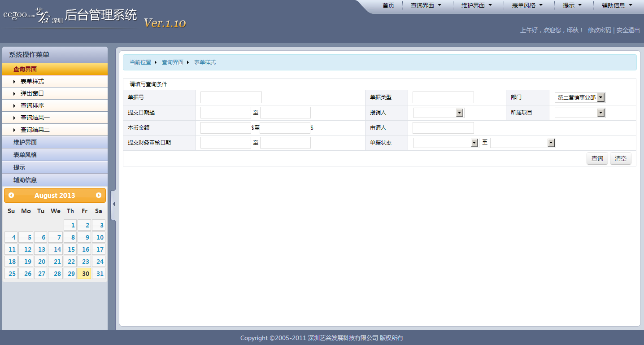Select August 15 on the calendar
This screenshot has width=644, height=345.
point(70,249)
